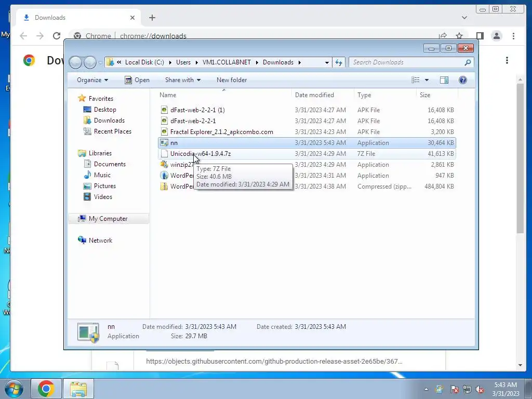The image size is (532, 399).
Task: Close the Downloads Chrome tab
Action: 132,18
